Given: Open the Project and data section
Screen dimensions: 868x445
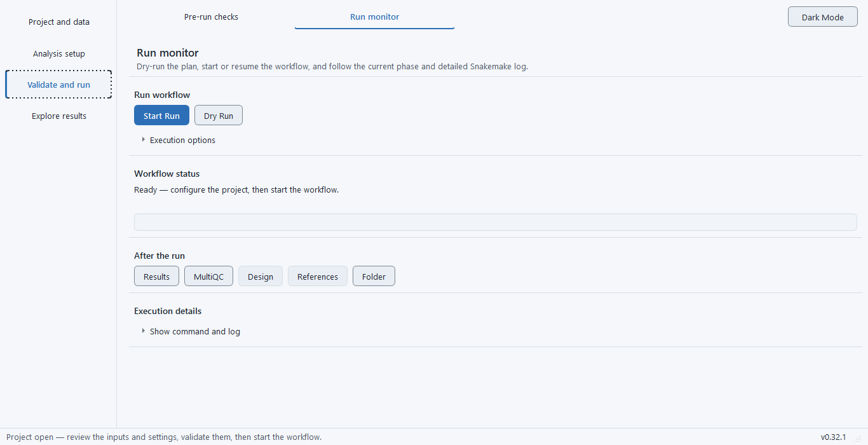Looking at the screenshot, I should pyautogui.click(x=59, y=22).
